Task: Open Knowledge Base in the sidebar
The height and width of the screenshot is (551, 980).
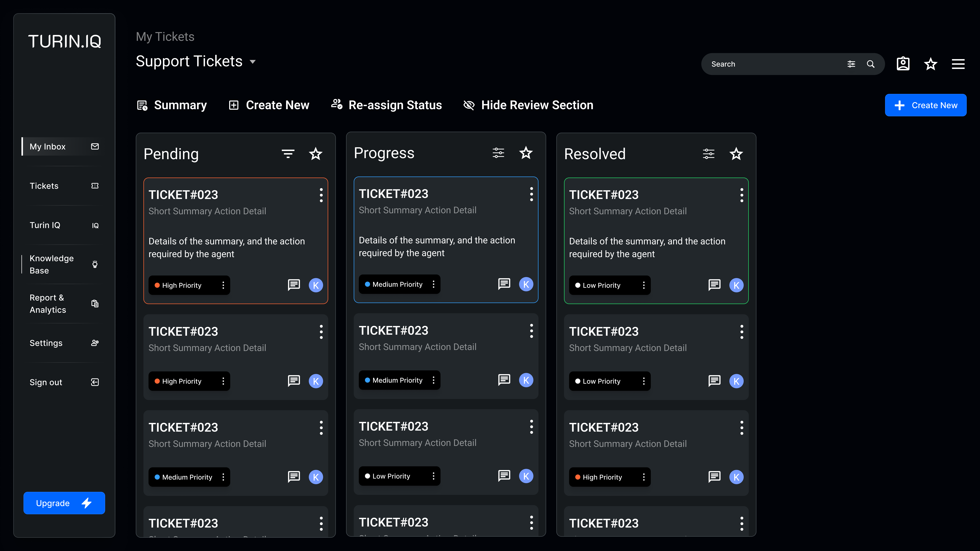Action: pos(52,264)
